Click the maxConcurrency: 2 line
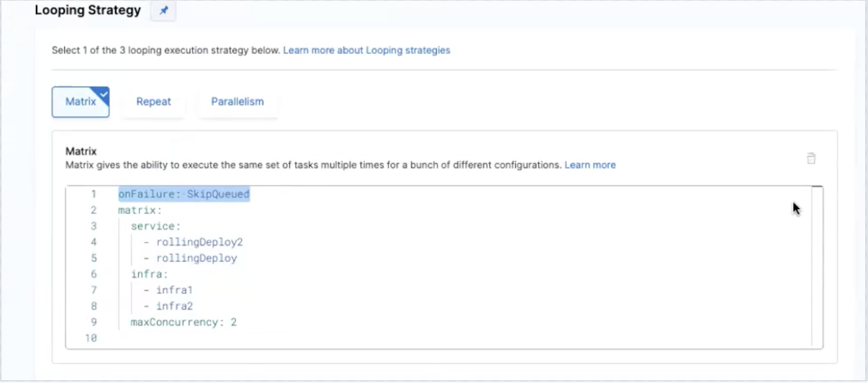The image size is (868, 383). click(x=184, y=322)
